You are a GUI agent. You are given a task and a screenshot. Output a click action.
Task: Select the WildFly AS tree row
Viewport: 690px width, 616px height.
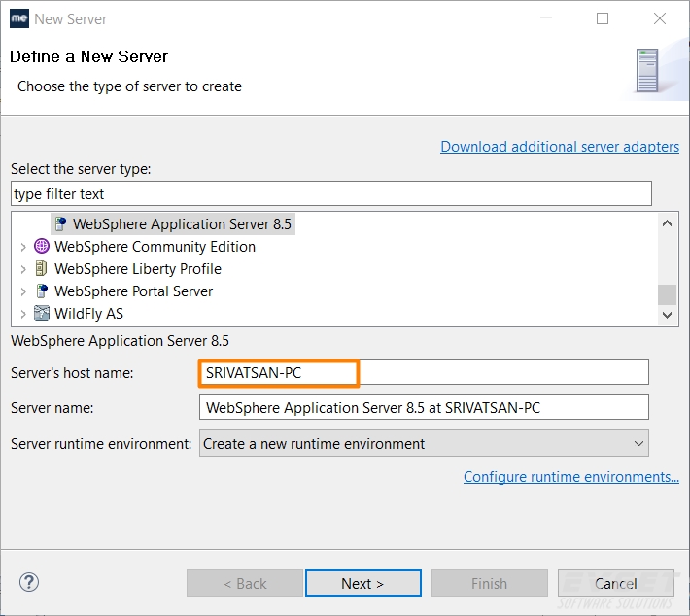[x=79, y=314]
